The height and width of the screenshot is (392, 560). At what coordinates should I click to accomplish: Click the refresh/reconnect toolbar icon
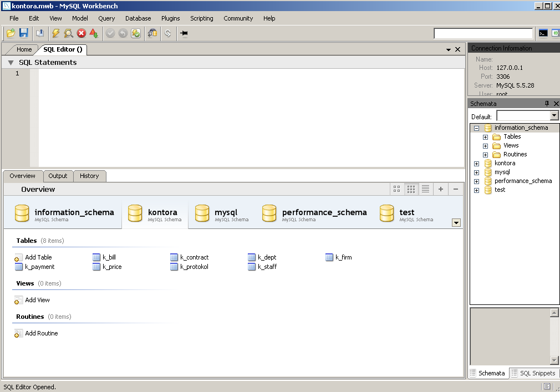[x=167, y=33]
